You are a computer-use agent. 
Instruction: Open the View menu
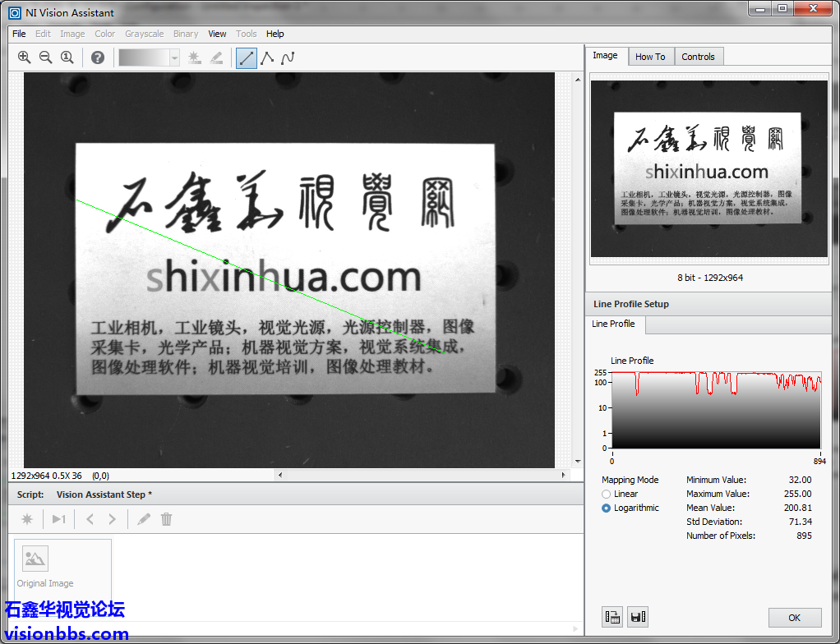coord(217,34)
